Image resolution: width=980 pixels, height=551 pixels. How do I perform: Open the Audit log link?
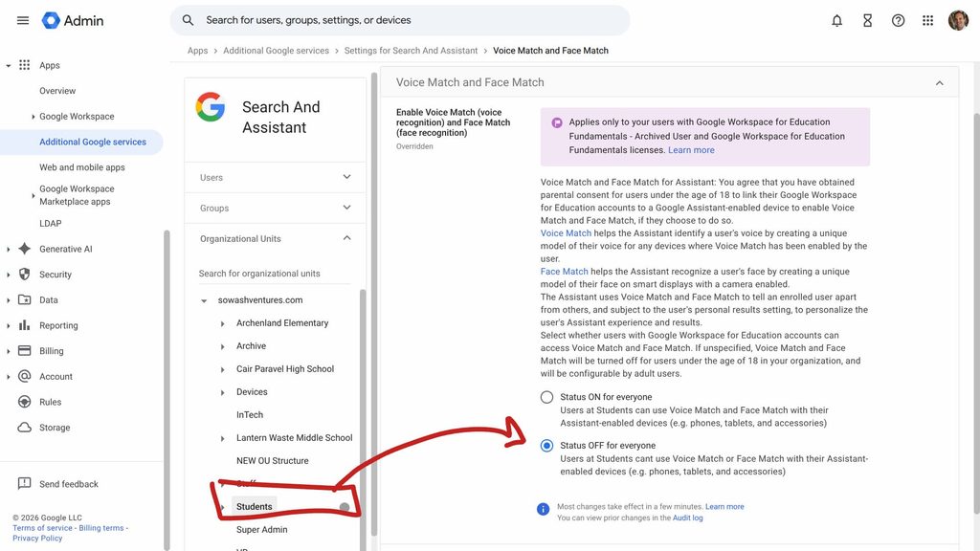tap(687, 518)
